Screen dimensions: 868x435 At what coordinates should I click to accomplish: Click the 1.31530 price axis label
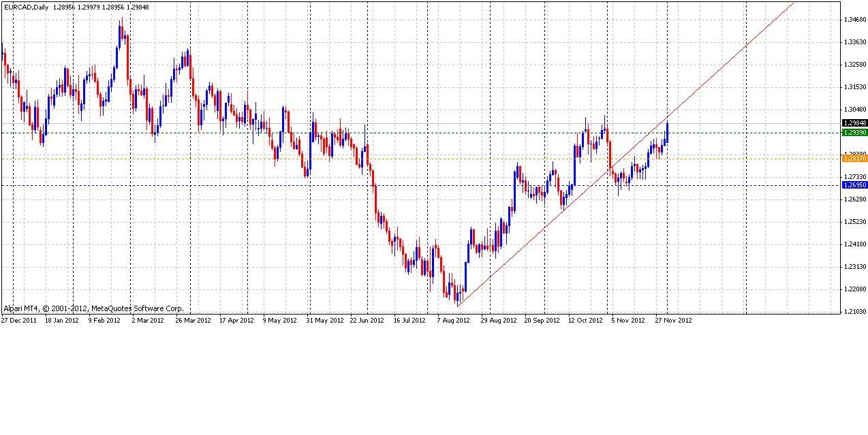(x=854, y=87)
